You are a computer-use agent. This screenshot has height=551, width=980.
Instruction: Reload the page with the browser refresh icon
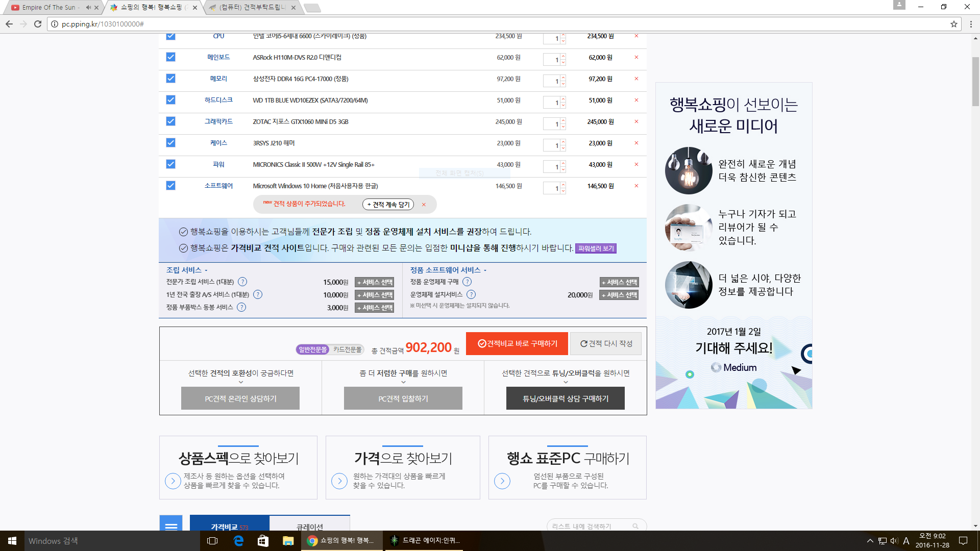pos(38,24)
